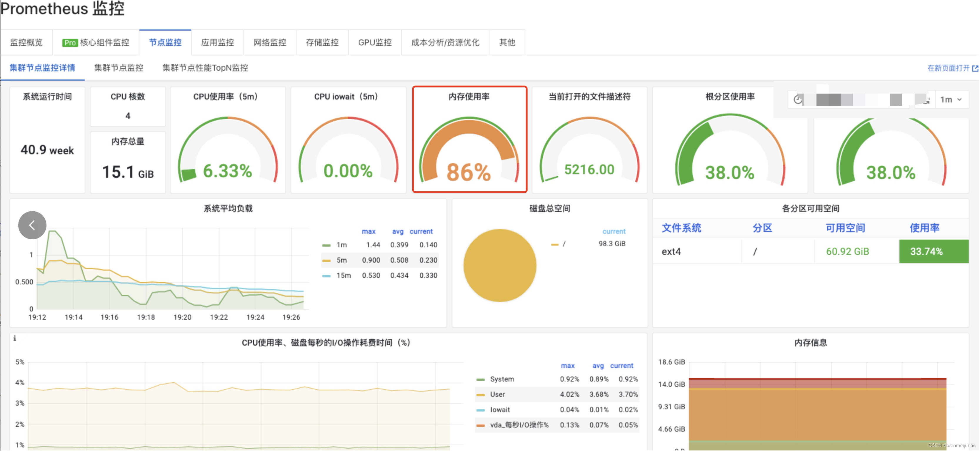Sort partition table by 分区 header
This screenshot has height=451, width=980.
[762, 228]
